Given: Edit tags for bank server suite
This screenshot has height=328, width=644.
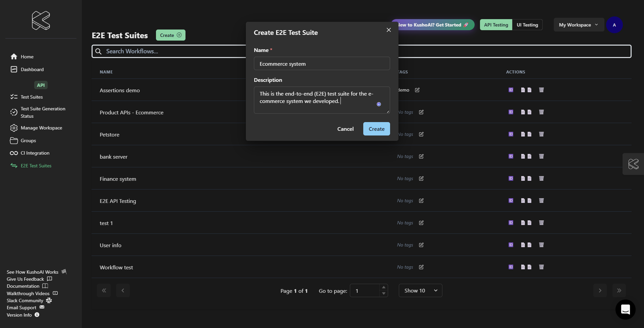Looking at the screenshot, I should click(x=421, y=156).
